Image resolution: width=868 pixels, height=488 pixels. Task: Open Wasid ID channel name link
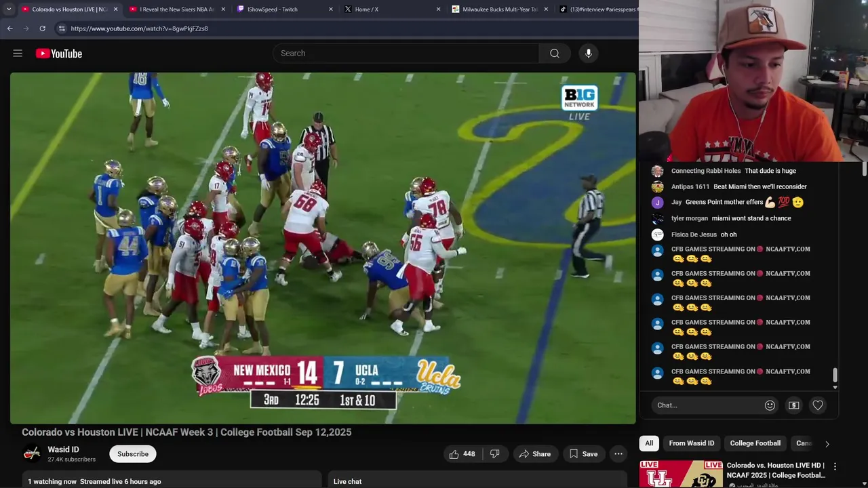[63, 449]
